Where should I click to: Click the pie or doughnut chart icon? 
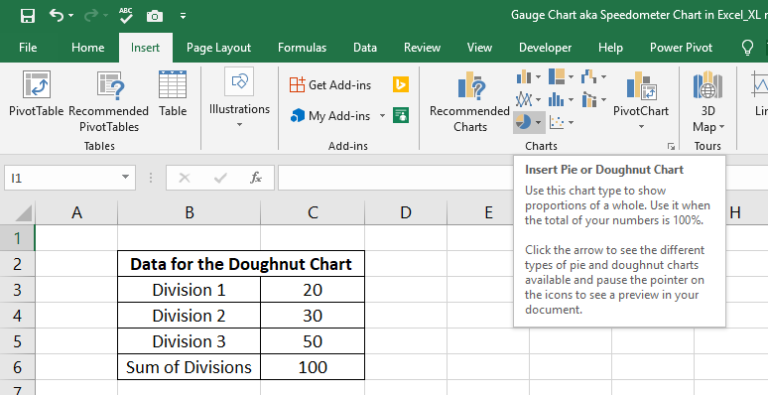(x=523, y=122)
